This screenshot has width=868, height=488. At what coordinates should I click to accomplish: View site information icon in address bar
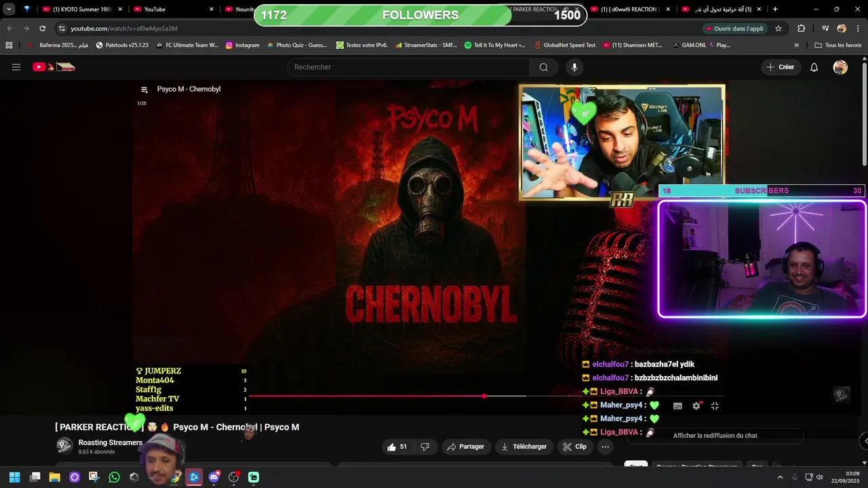pyautogui.click(x=62, y=28)
